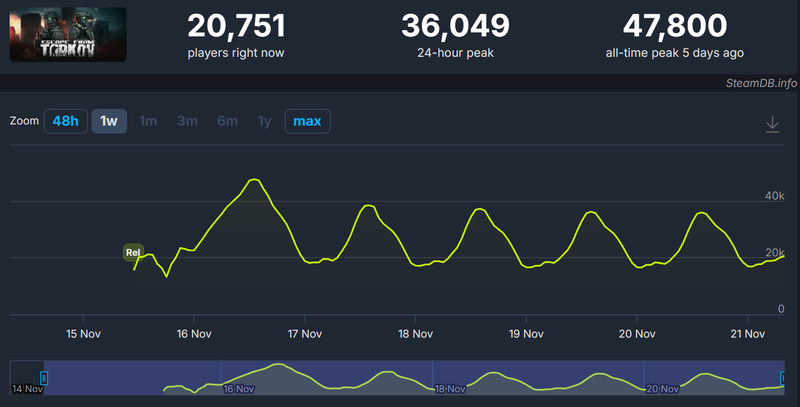Click the 40k y-axis label

coord(774,196)
